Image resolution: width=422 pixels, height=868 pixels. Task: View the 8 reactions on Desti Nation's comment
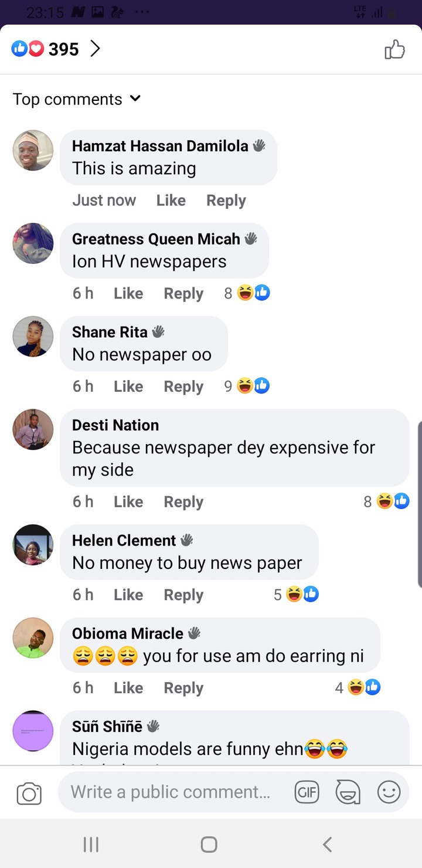tap(386, 501)
